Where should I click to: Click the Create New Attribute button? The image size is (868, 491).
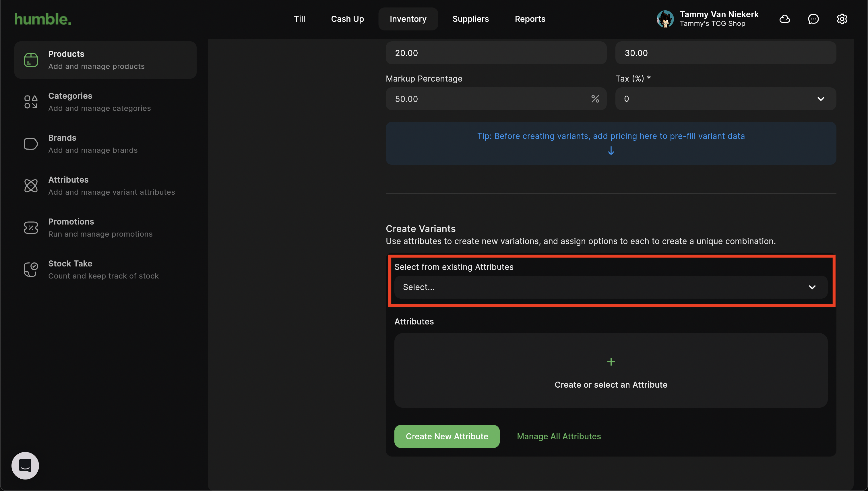click(x=447, y=436)
